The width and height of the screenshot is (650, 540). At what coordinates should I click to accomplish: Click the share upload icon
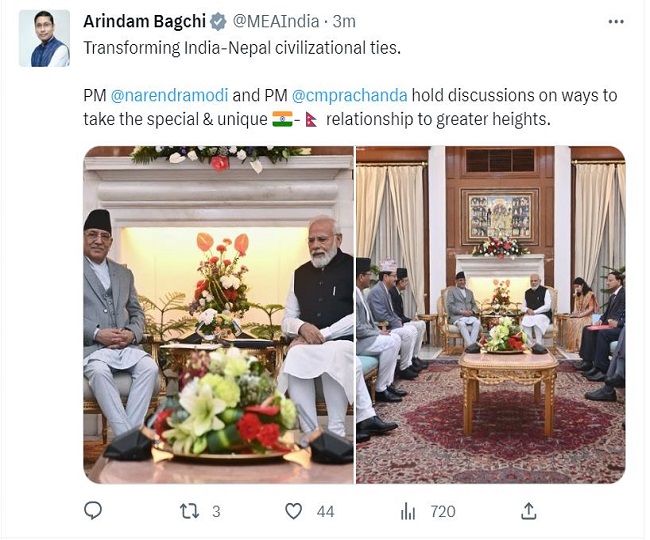click(528, 511)
